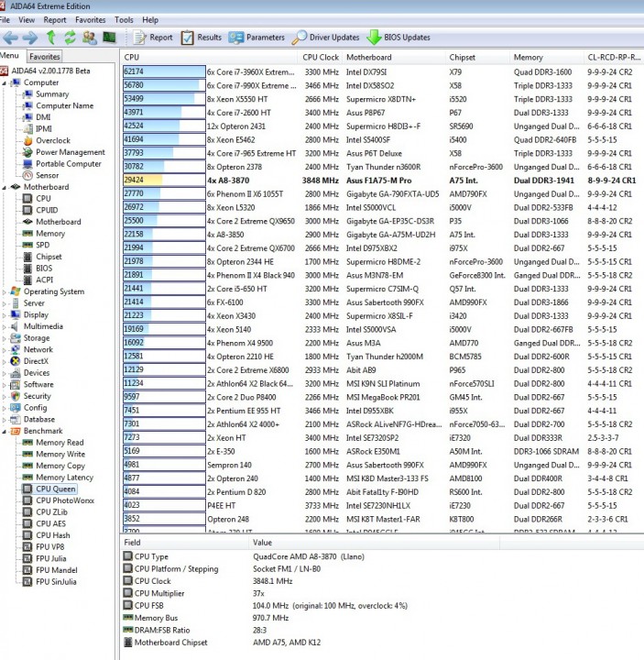Click the Value column header
This screenshot has height=660, width=644.
click(x=375, y=543)
